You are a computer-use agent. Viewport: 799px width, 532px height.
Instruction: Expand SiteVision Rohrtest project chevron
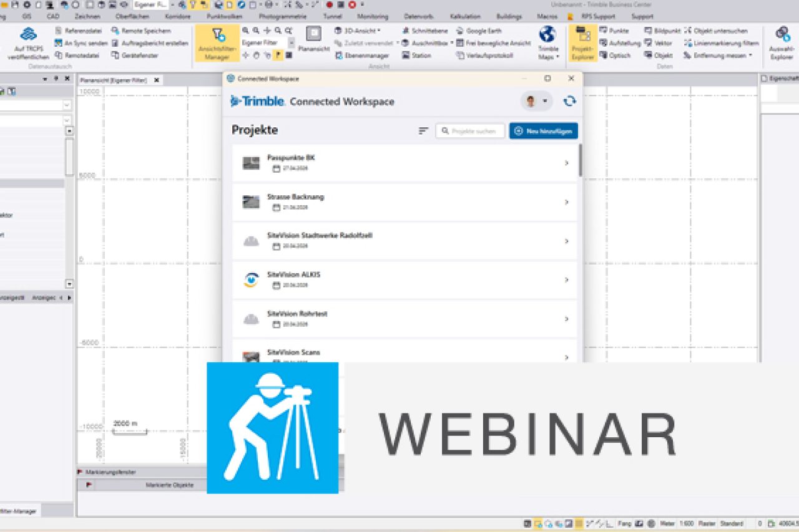coord(566,319)
